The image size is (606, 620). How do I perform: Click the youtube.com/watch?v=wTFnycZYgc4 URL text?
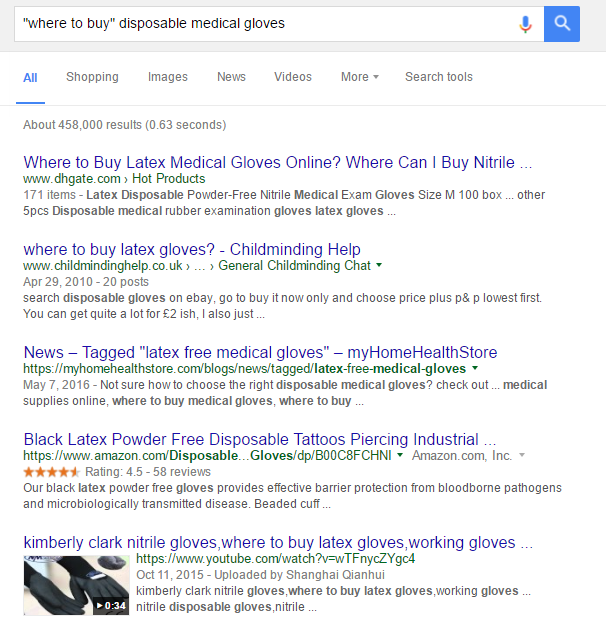276,558
